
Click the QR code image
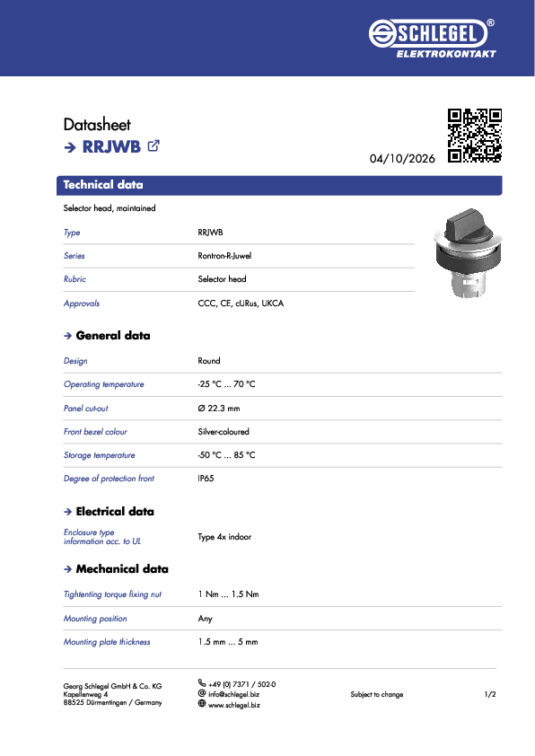coord(475,136)
